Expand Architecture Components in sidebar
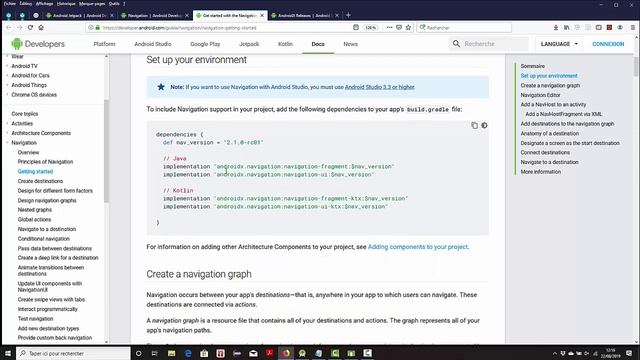Screen dimensions: 640x360 pyautogui.click(x=7, y=133)
